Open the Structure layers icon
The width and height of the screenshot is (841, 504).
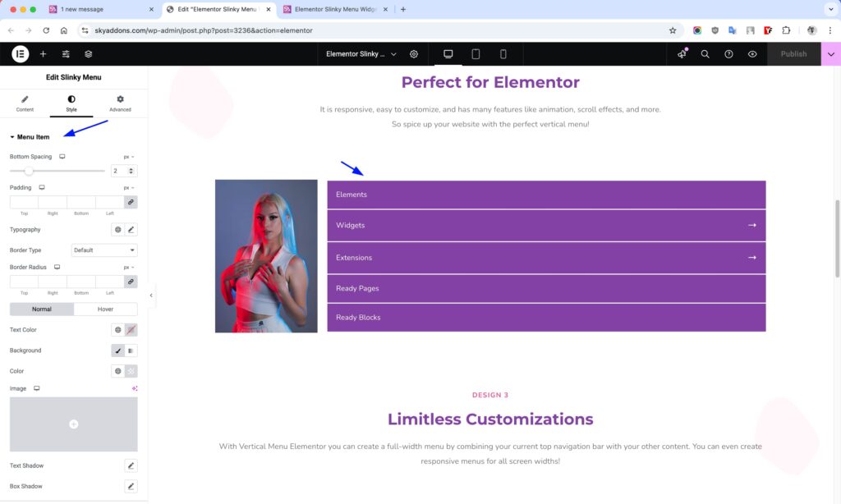tap(89, 53)
